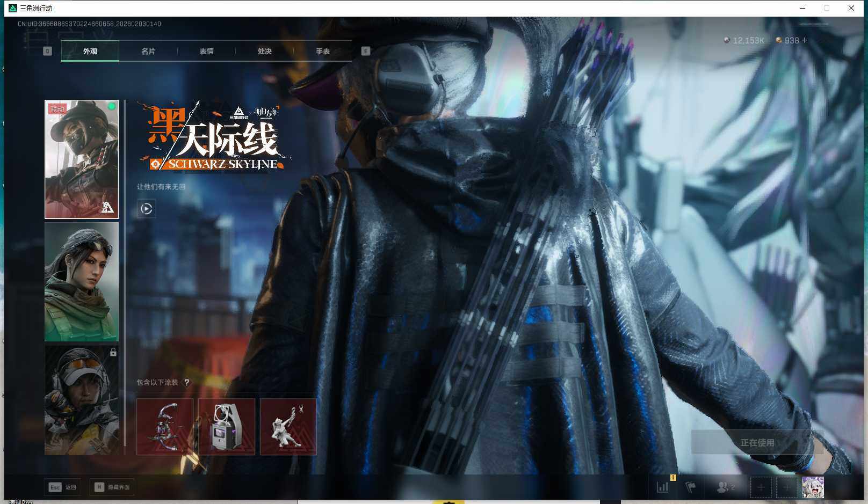The image size is (868, 504).
Task: Select the green-scarf goggles skin thumbnail
Action: 82,282
